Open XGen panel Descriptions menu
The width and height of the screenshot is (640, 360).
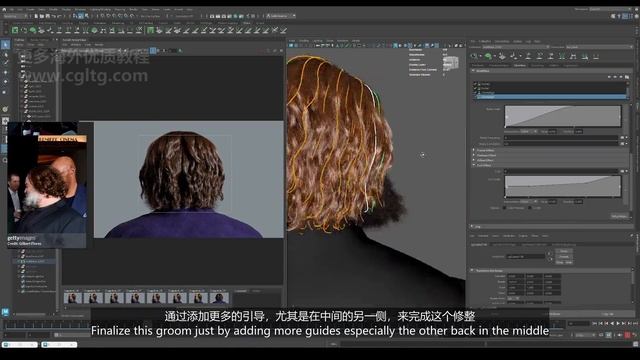tap(502, 41)
